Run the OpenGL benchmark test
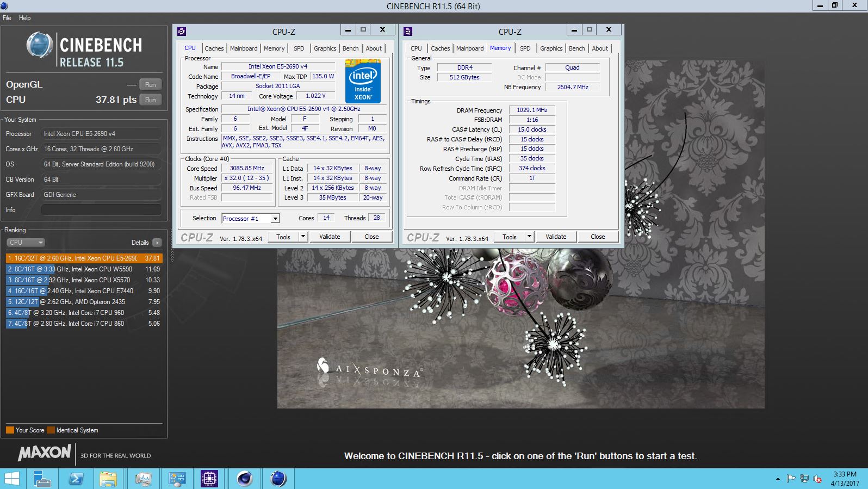The width and height of the screenshot is (868, 489). tap(151, 85)
